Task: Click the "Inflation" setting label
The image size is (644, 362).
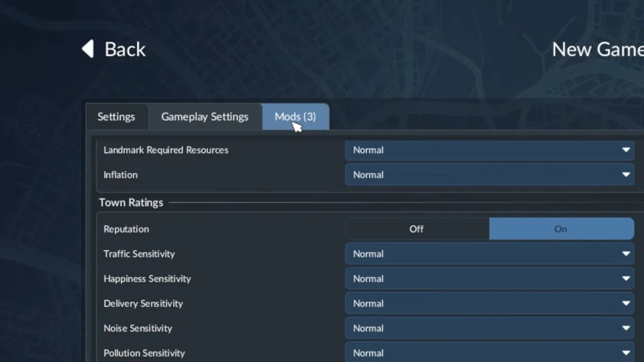Action: pyautogui.click(x=120, y=174)
